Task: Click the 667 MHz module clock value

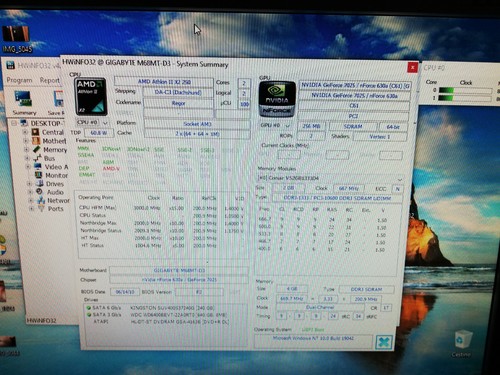Action: (x=349, y=188)
